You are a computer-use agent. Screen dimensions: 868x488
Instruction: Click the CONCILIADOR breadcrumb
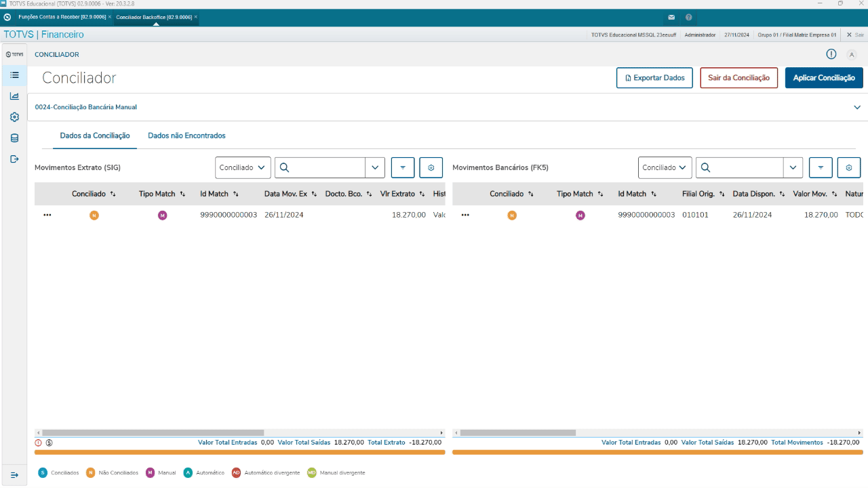pyautogui.click(x=57, y=54)
